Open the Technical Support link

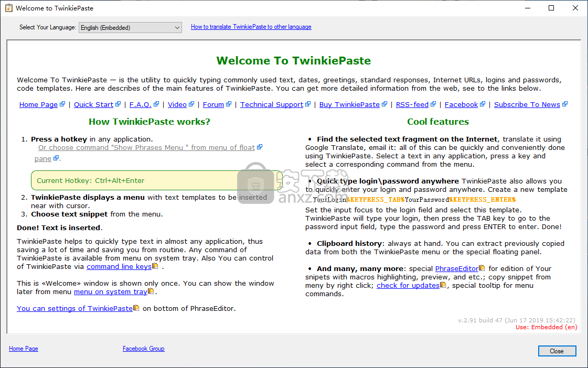(272, 104)
